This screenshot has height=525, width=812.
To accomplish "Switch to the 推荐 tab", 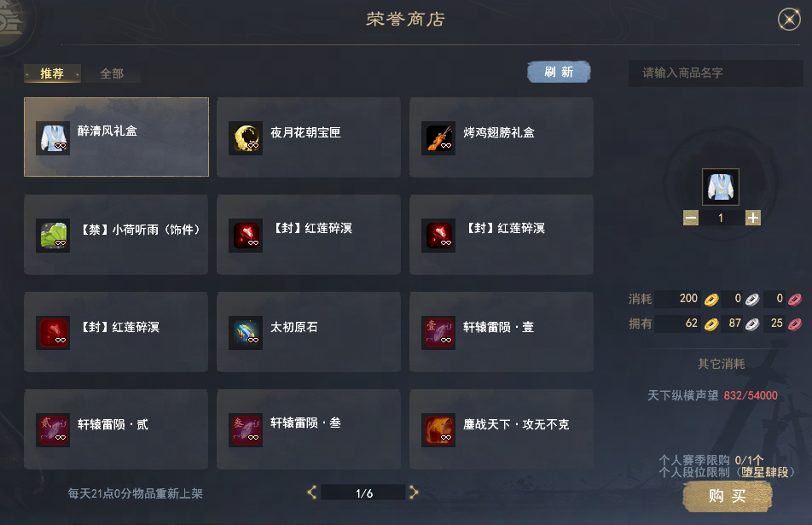I will point(52,73).
